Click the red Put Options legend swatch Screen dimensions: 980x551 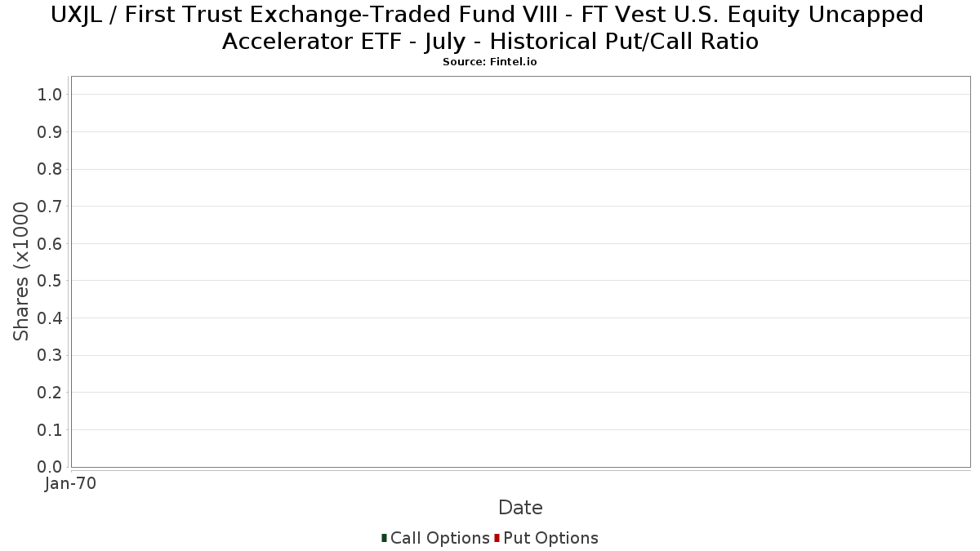click(x=497, y=538)
